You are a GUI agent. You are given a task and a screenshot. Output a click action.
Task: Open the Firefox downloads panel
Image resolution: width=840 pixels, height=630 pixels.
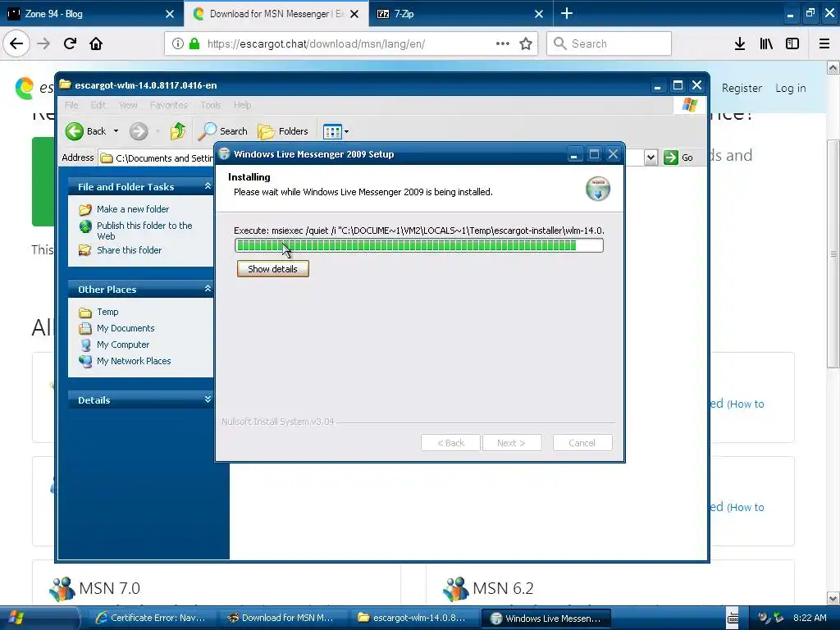point(740,43)
